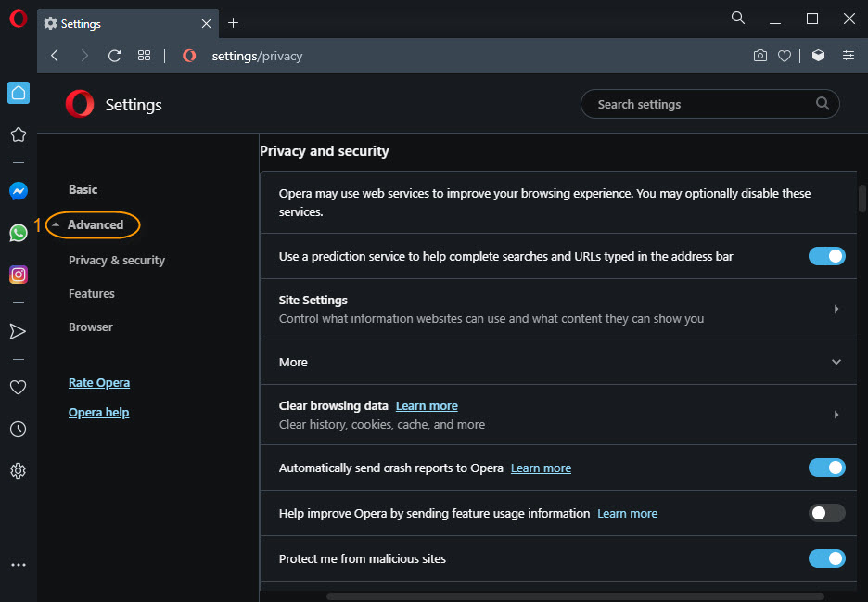Open Opera help link
The height and width of the screenshot is (602, 868).
click(x=98, y=412)
